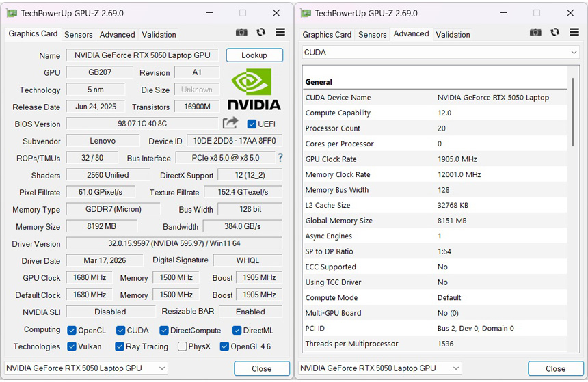Click the NVIDIA logo image
This screenshot has width=588, height=382.
[254, 90]
